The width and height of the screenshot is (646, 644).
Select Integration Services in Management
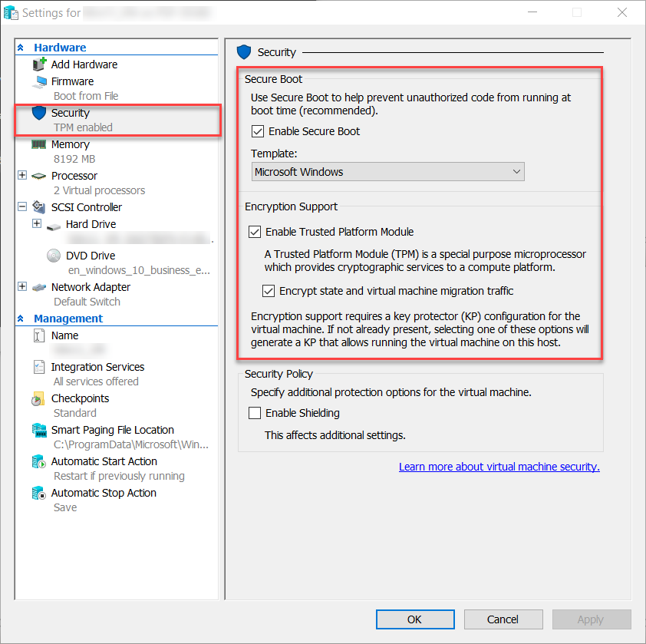tap(97, 367)
